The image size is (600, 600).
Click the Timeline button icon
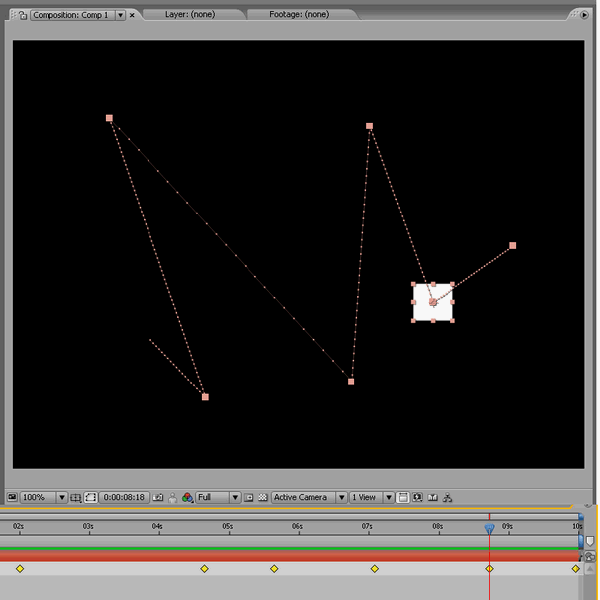pos(432,497)
